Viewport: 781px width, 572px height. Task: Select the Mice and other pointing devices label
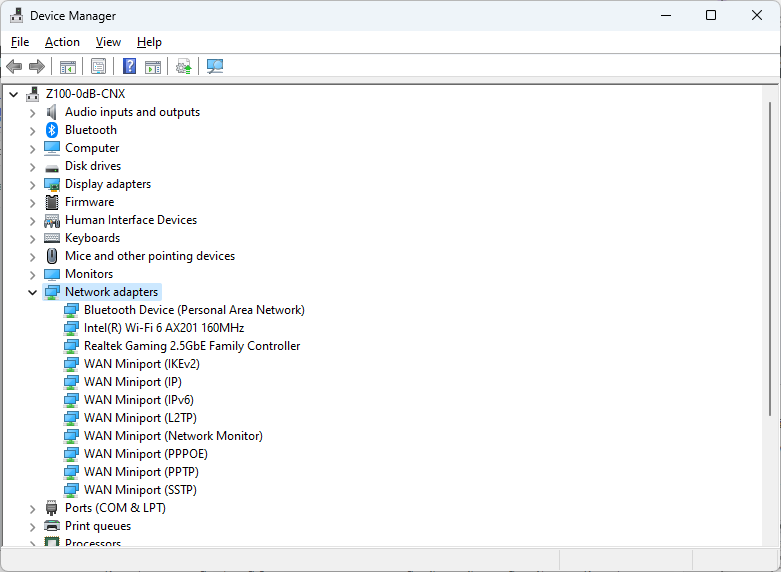(x=150, y=256)
